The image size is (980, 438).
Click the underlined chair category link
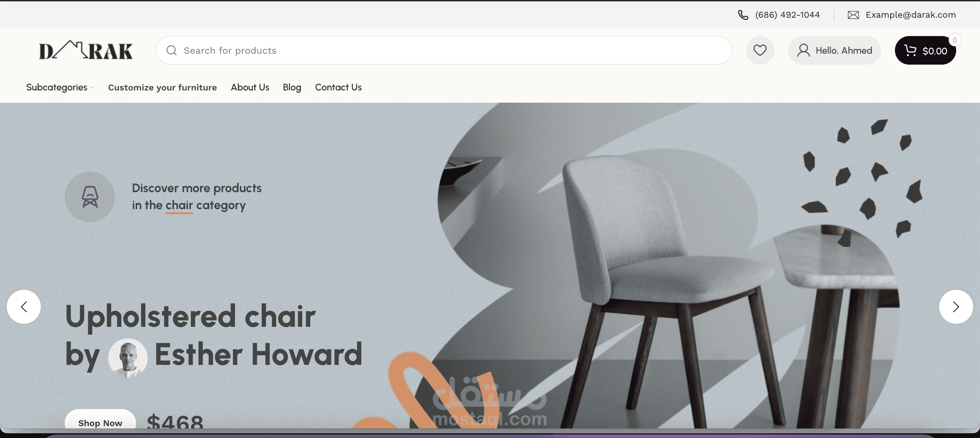coord(179,205)
